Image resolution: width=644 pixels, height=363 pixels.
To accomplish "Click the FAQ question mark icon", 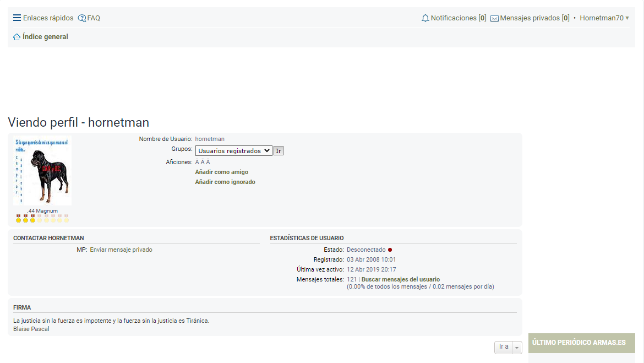I will [82, 18].
